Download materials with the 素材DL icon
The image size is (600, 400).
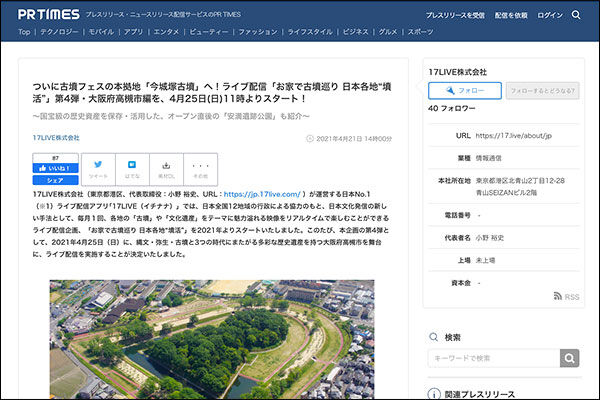(166, 169)
